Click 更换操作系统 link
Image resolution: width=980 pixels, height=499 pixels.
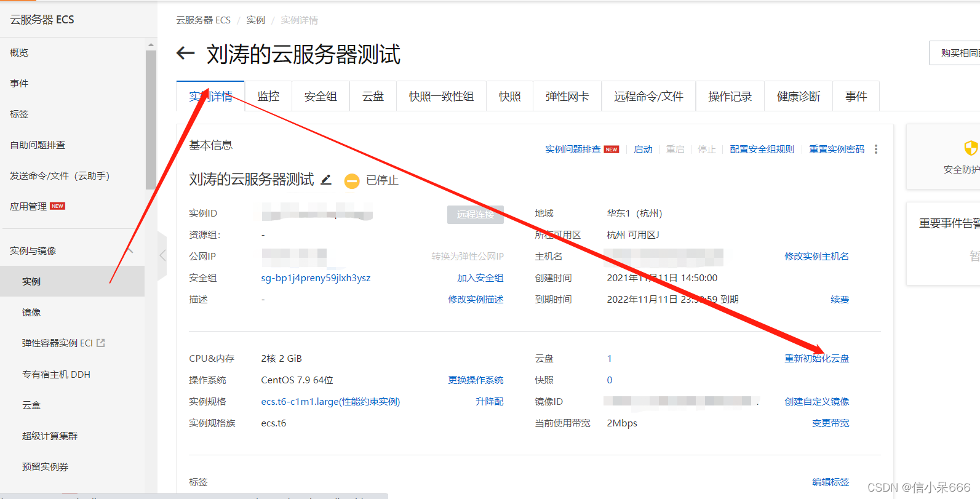[x=476, y=380]
